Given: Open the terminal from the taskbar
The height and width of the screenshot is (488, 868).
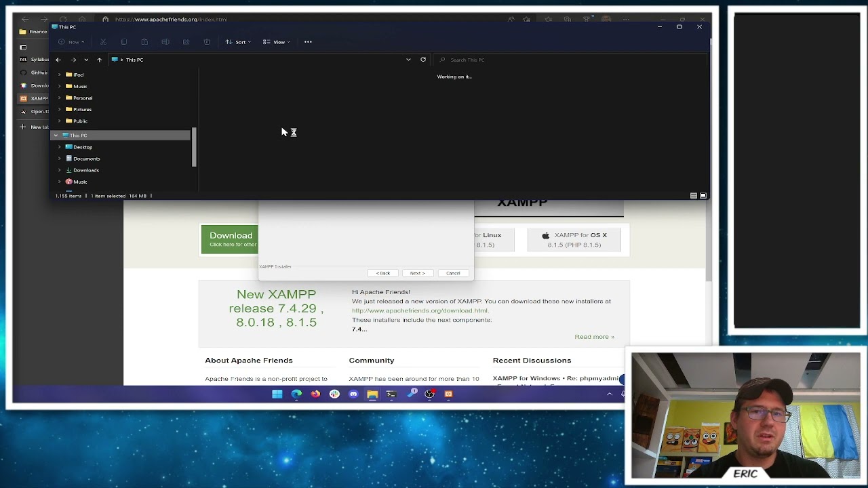Looking at the screenshot, I should [x=391, y=394].
